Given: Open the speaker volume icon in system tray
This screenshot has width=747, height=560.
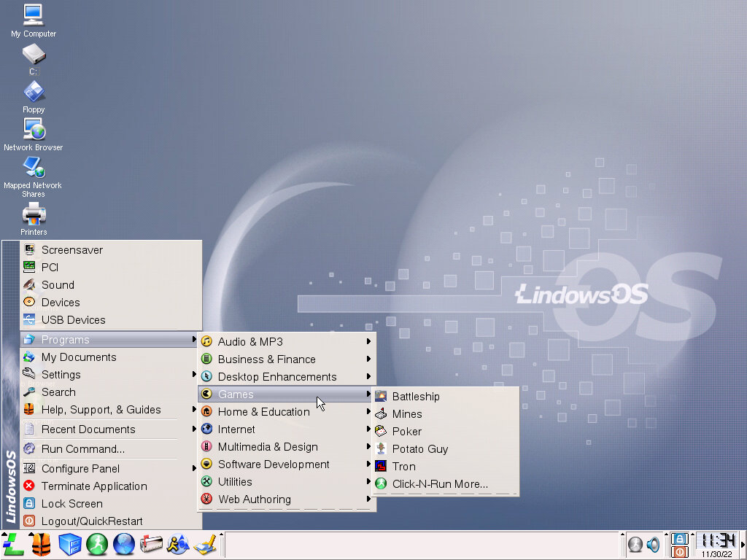Looking at the screenshot, I should pyautogui.click(x=653, y=545).
